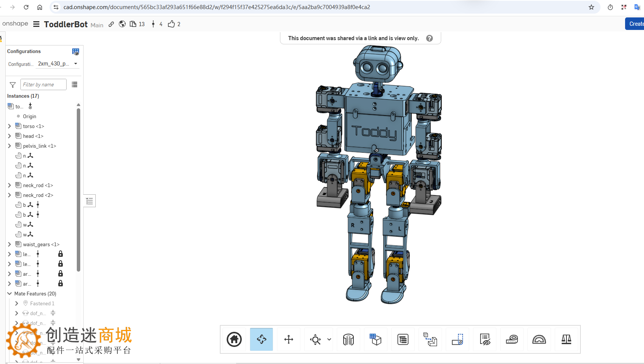The width and height of the screenshot is (644, 364).
Task: Open the hamburger menu beside ToddlerBot
Action: pos(36,24)
